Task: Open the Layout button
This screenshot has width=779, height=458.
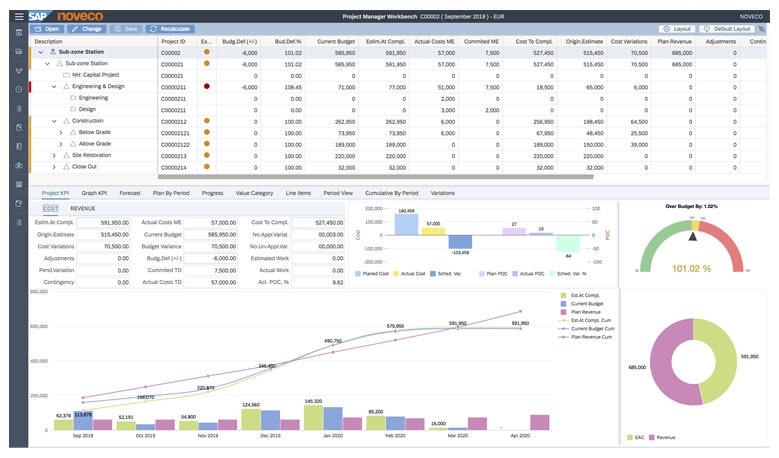Action: (x=677, y=29)
